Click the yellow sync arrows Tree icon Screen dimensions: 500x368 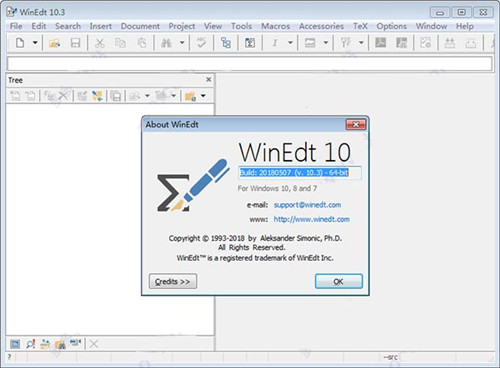coord(97,96)
